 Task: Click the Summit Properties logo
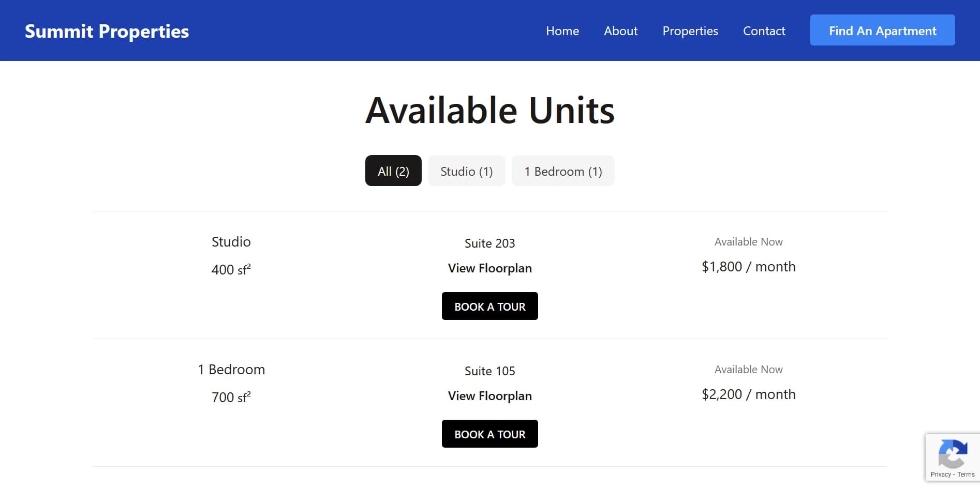(106, 31)
